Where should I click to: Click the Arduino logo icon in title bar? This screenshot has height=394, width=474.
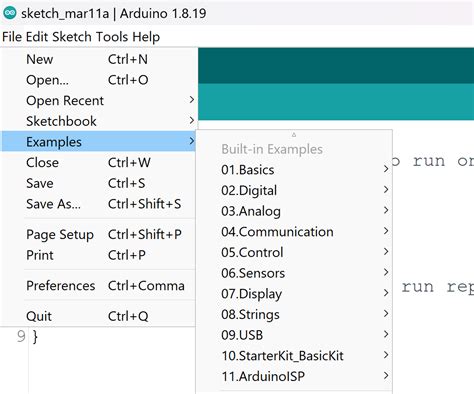tap(10, 13)
